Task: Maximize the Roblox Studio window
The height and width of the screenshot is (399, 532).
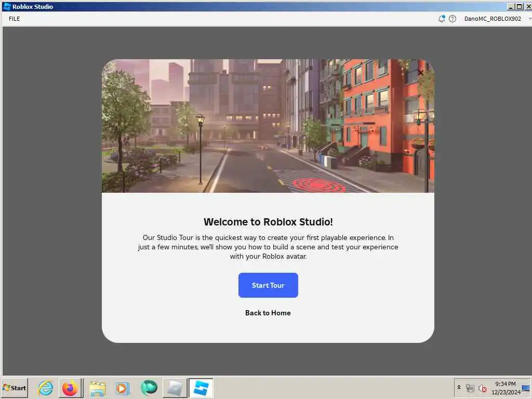Action: tap(520, 6)
